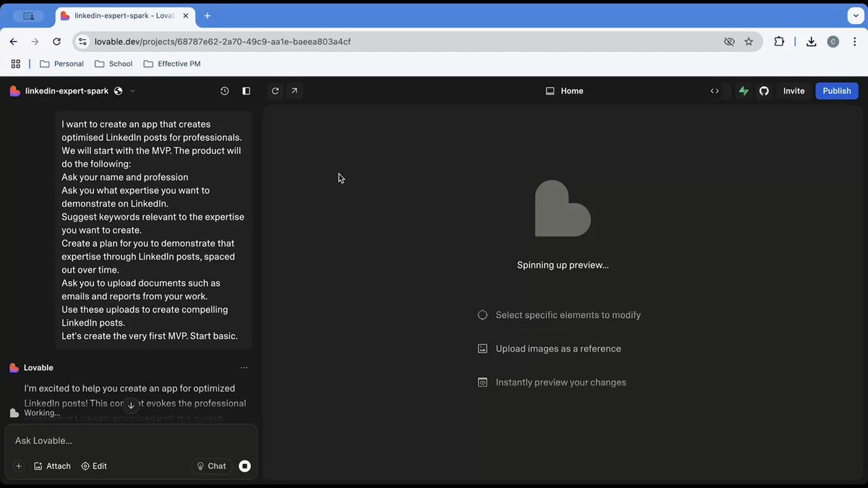Click 'Upload images as a reference' text
Viewport: 868px width, 488px height.
558,348
